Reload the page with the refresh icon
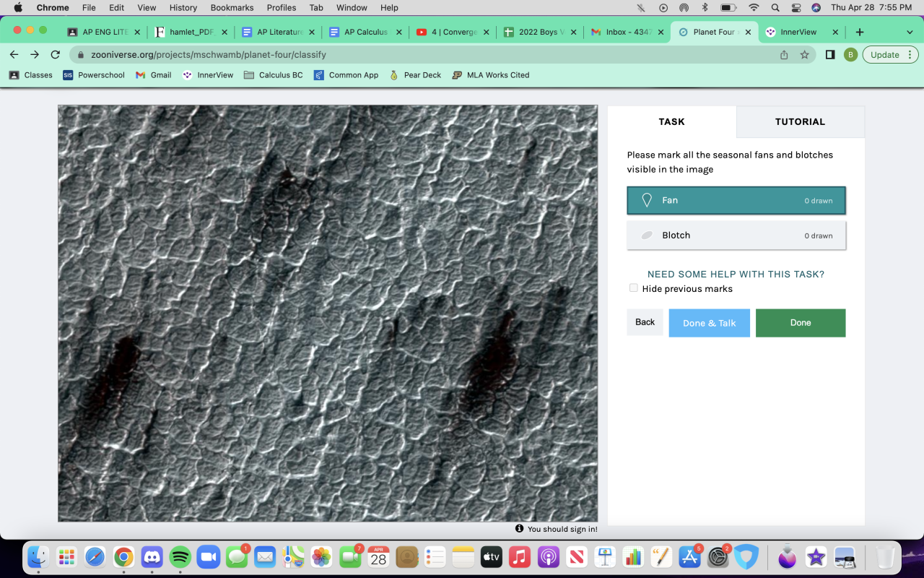924x578 pixels. [x=56, y=55]
